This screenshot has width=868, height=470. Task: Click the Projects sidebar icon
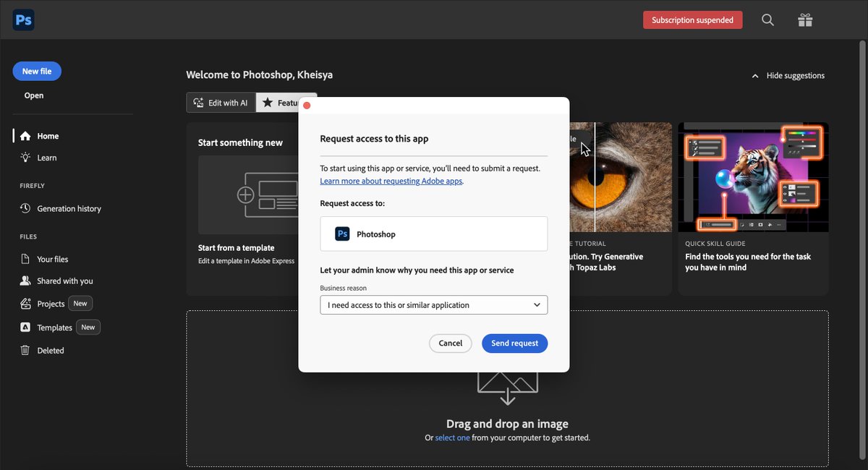[x=25, y=304]
